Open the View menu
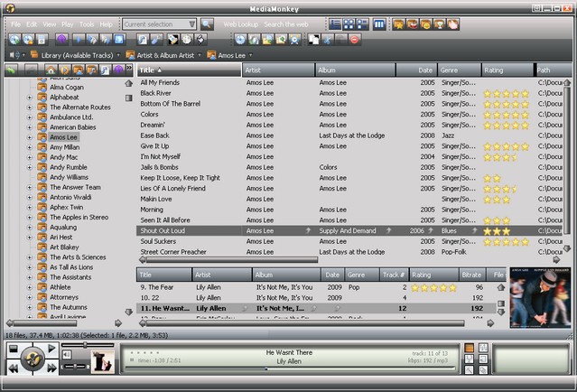The image size is (577, 392). [x=50, y=24]
